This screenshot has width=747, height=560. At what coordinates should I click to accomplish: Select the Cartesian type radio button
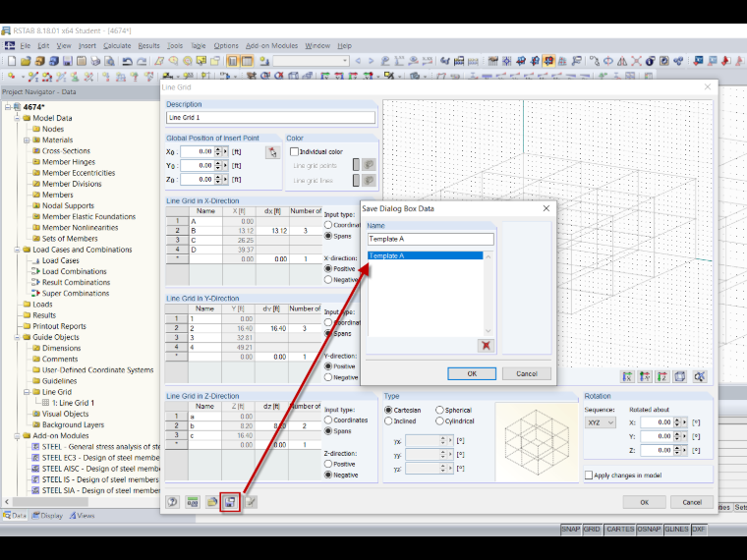tap(388, 410)
